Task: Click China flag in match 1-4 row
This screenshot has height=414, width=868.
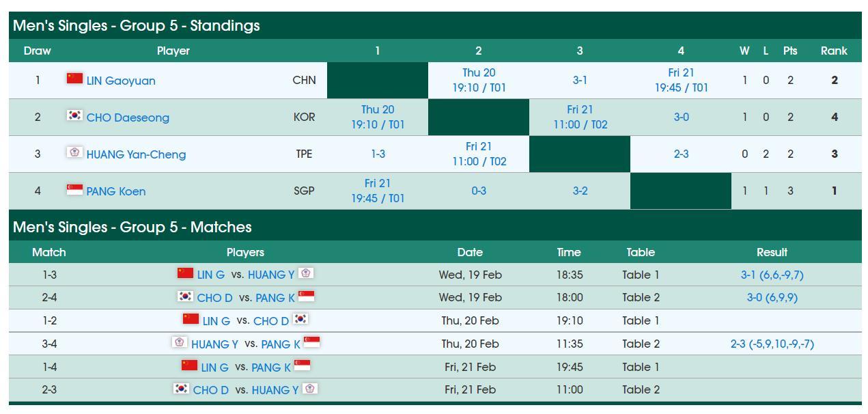Action: (x=189, y=365)
